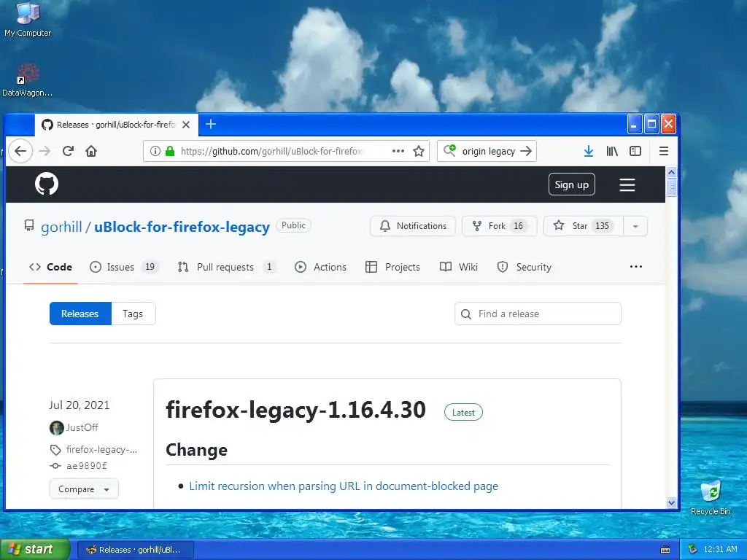Viewport: 747px width, 560px height.
Task: Open uBlock-for-firefox-legacy repository link
Action: 182,227
